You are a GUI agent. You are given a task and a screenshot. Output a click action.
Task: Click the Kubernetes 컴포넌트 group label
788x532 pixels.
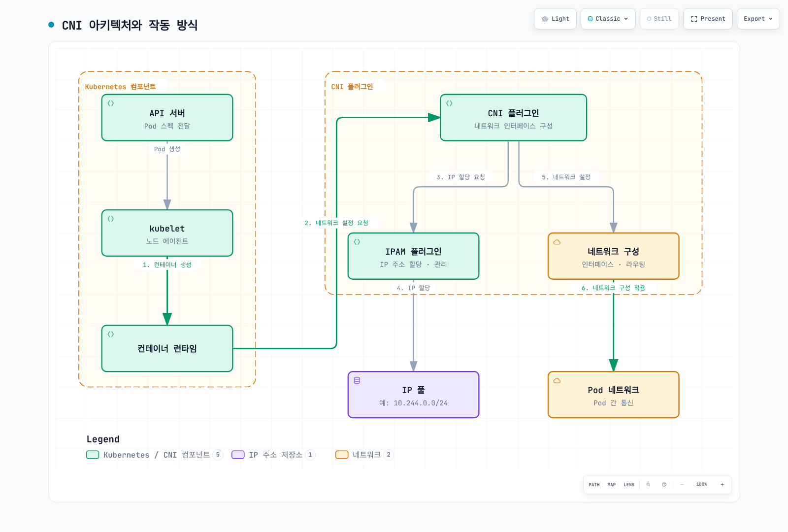120,87
